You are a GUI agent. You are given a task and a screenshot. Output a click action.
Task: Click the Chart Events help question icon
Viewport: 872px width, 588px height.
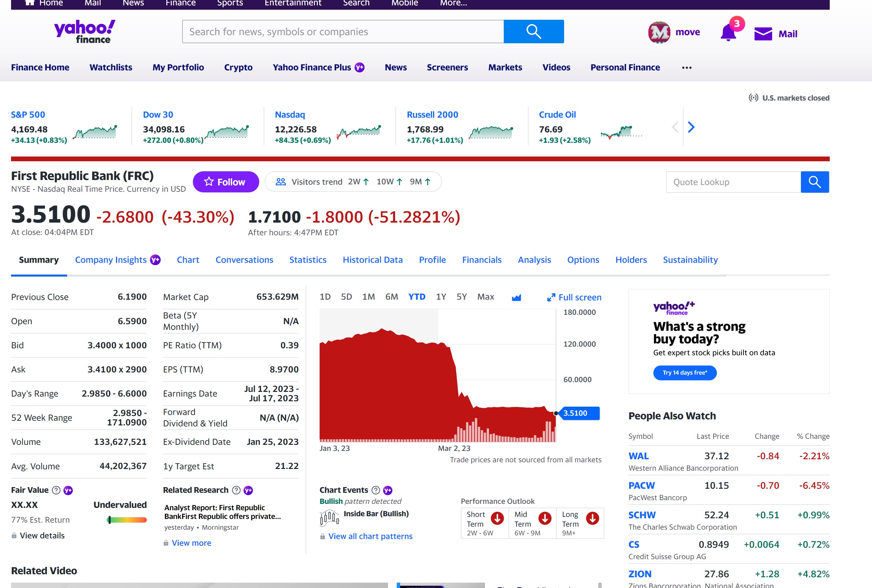coord(375,490)
